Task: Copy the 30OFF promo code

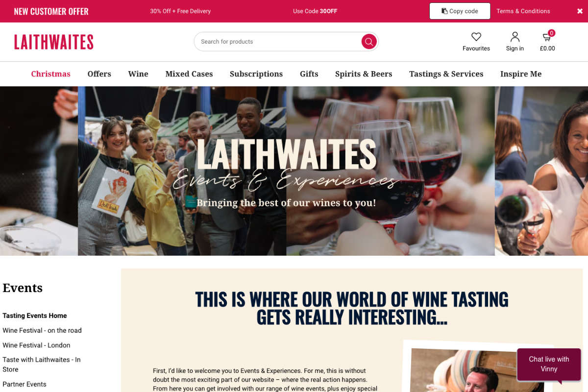Action: tap(460, 11)
